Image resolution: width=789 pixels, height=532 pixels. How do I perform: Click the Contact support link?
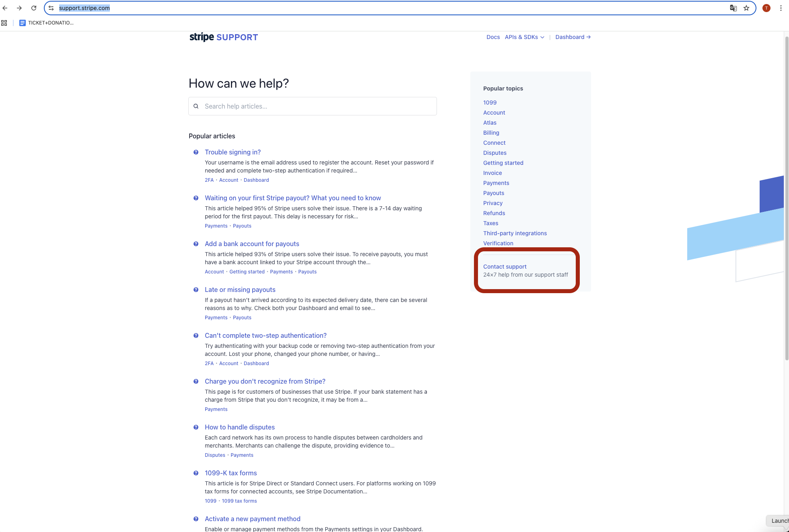[x=505, y=267]
